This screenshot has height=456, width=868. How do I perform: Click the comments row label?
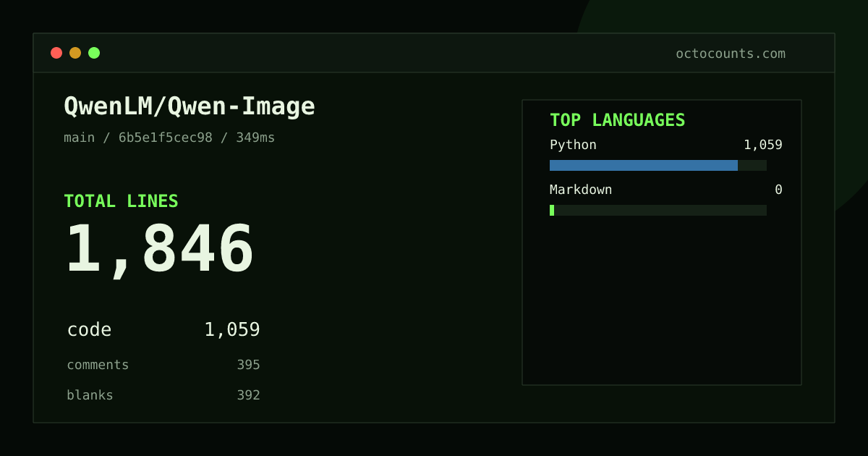(98, 365)
